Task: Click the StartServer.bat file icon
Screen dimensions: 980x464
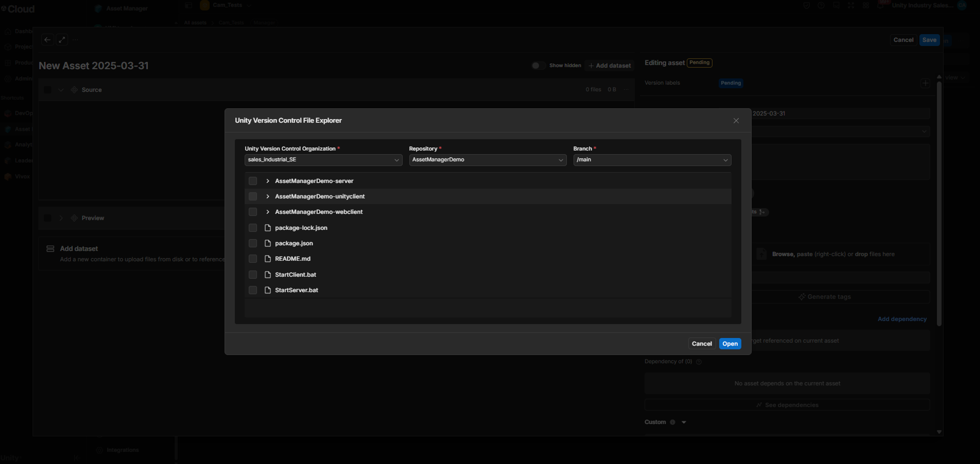Action: (268, 290)
